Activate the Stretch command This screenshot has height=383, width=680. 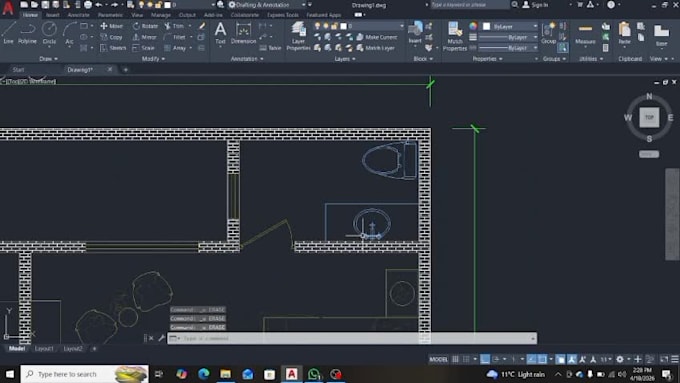pos(113,48)
